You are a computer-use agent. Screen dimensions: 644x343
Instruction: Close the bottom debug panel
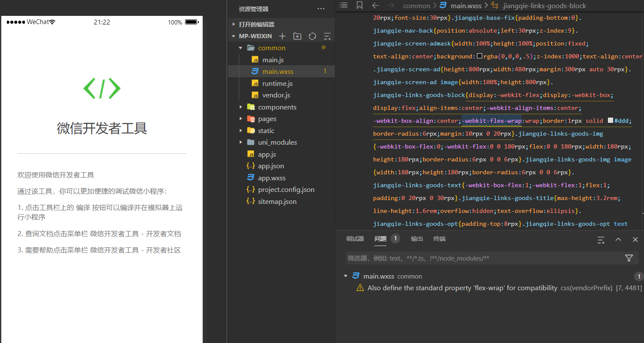(635, 239)
